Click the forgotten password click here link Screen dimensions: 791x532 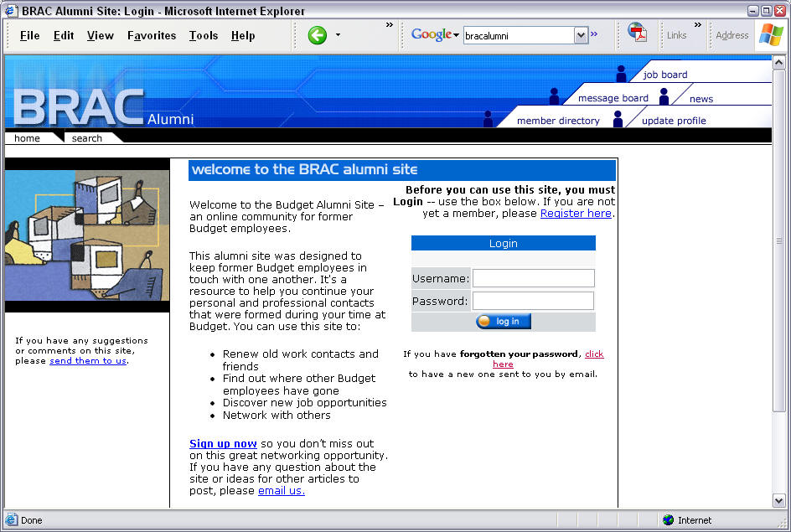coord(594,354)
